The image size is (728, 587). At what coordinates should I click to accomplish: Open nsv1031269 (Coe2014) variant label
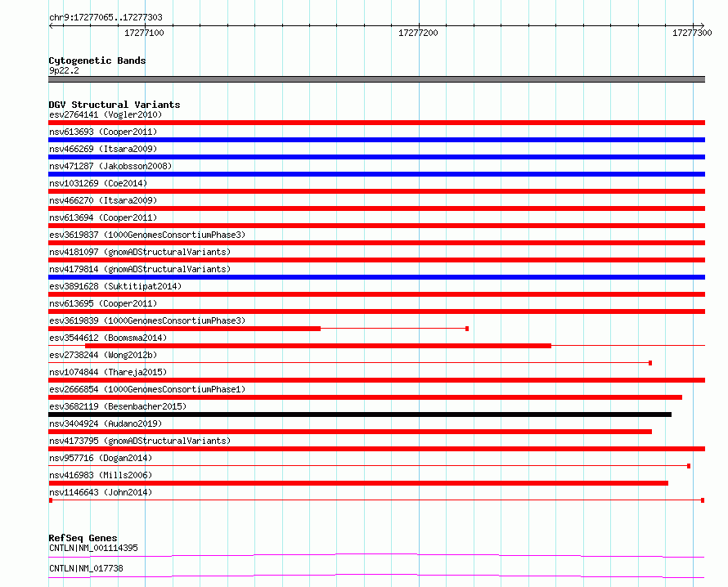[98, 183]
